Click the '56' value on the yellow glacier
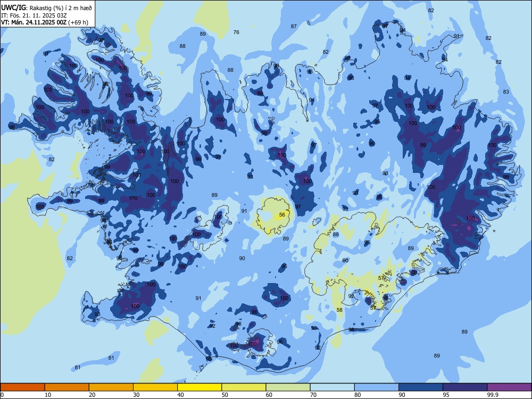Viewport: 532px width, 399px height. coord(282,215)
